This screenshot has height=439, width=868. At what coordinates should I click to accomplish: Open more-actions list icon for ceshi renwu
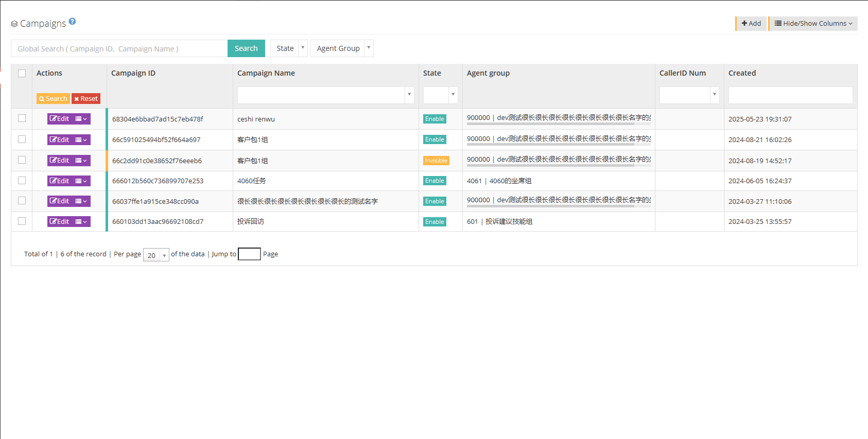click(81, 119)
